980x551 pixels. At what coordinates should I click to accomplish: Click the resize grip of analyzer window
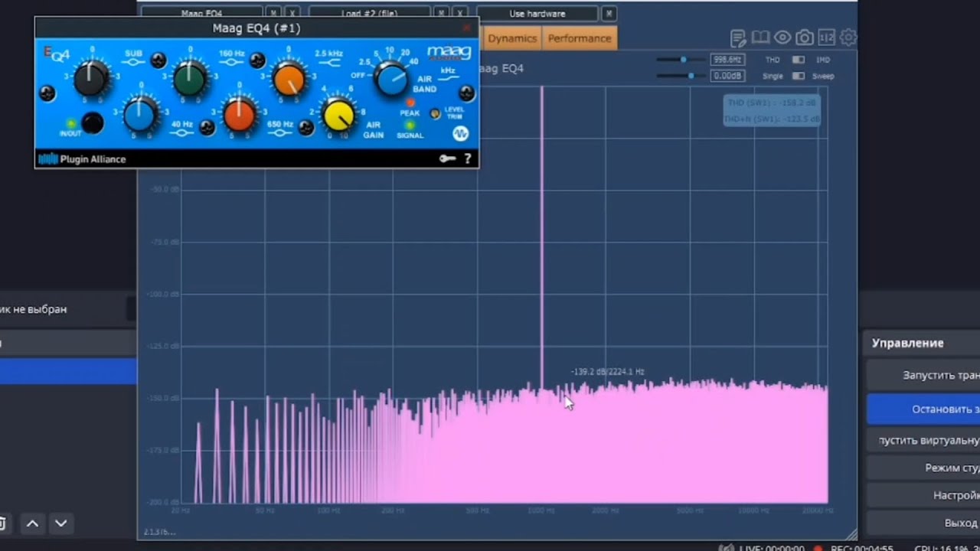[x=851, y=533]
